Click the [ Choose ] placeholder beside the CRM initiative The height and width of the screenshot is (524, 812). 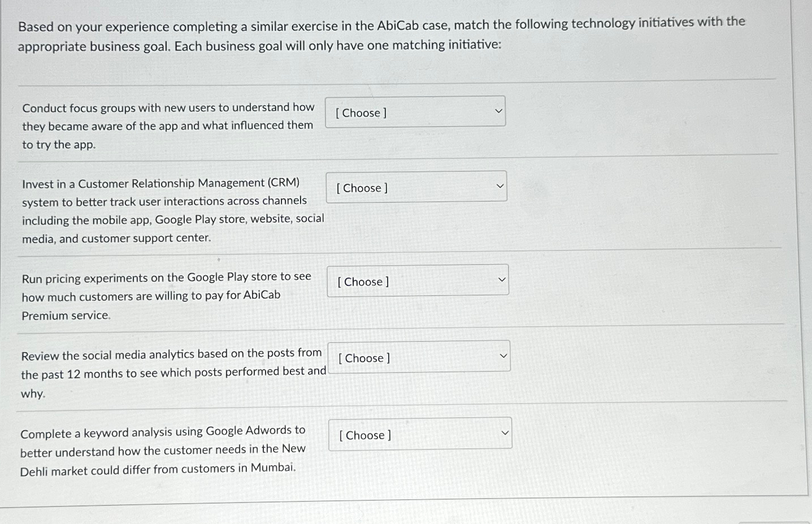pos(362,188)
